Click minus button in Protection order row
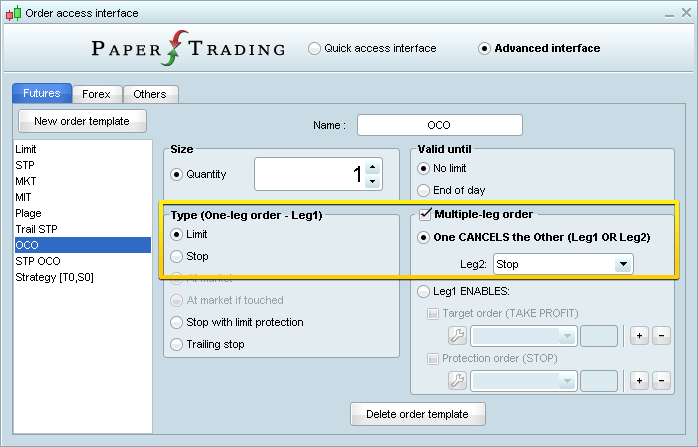Image resolution: width=698 pixels, height=447 pixels. [x=660, y=380]
